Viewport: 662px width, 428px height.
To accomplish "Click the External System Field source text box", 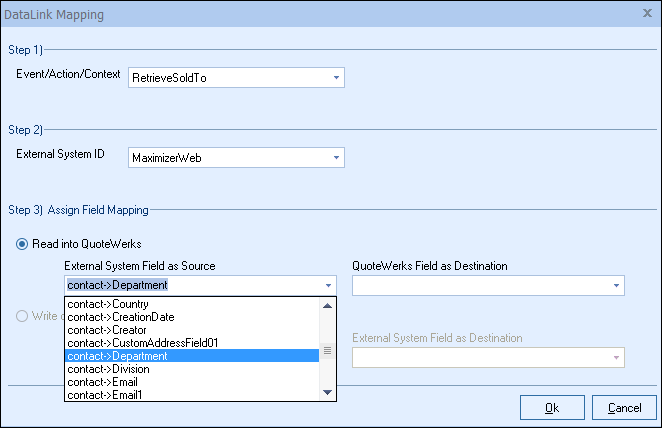I will click(x=190, y=286).
